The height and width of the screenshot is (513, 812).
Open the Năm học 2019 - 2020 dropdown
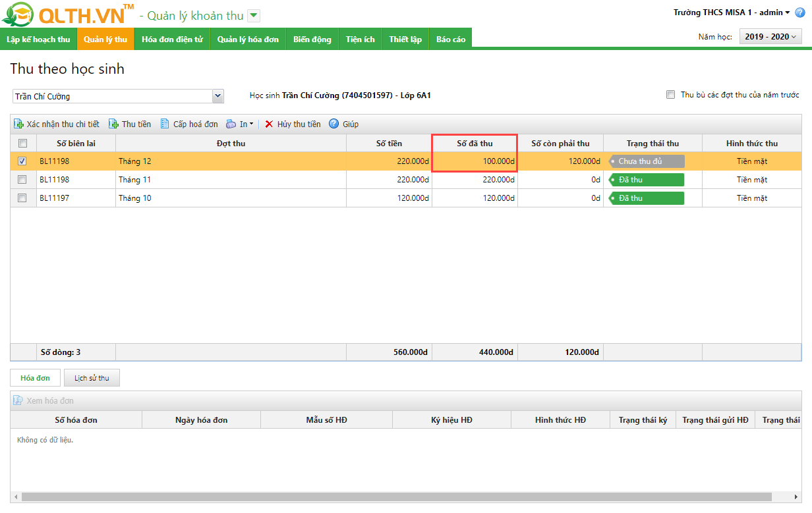[x=770, y=37]
